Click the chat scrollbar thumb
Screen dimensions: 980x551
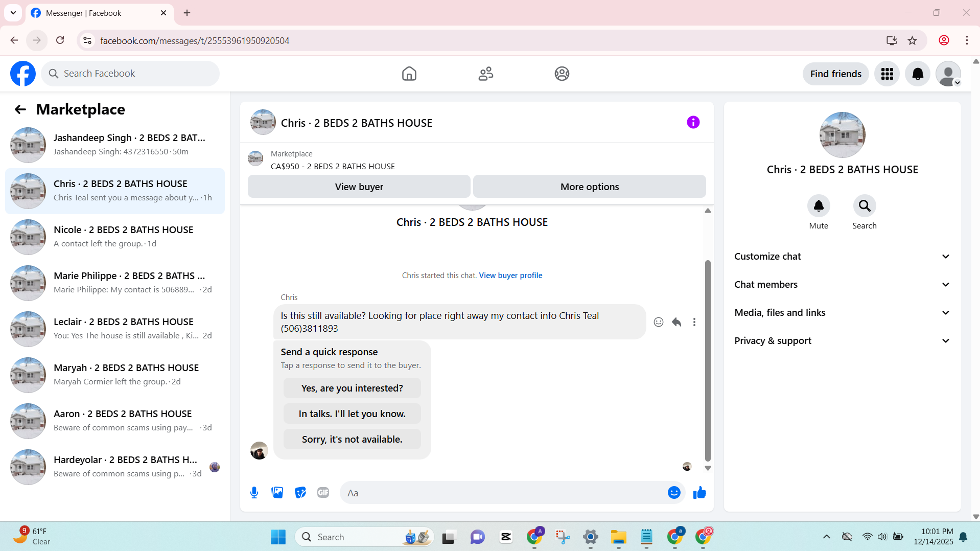(708, 360)
